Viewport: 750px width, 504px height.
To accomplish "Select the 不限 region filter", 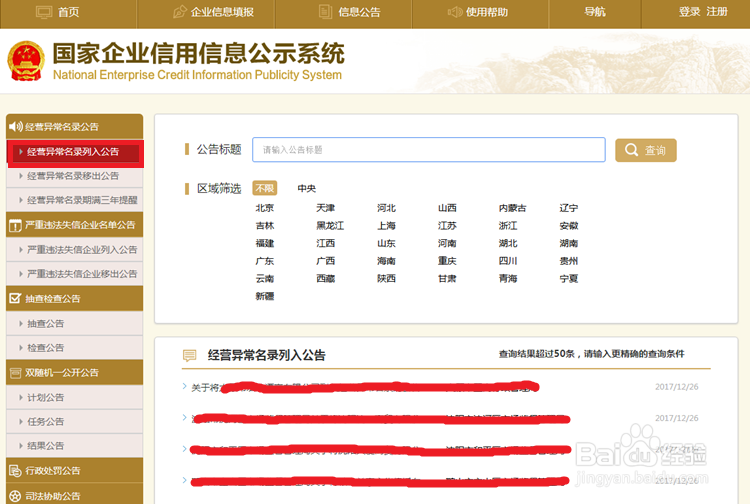I will (x=265, y=188).
